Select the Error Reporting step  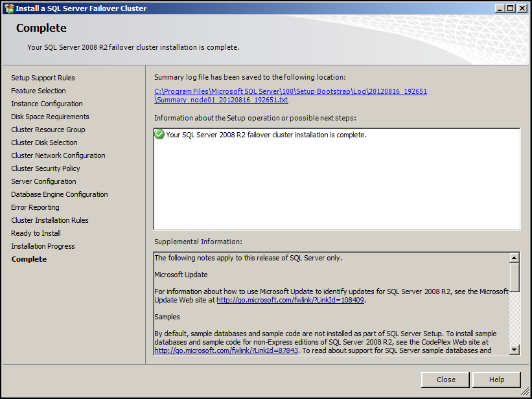point(35,207)
